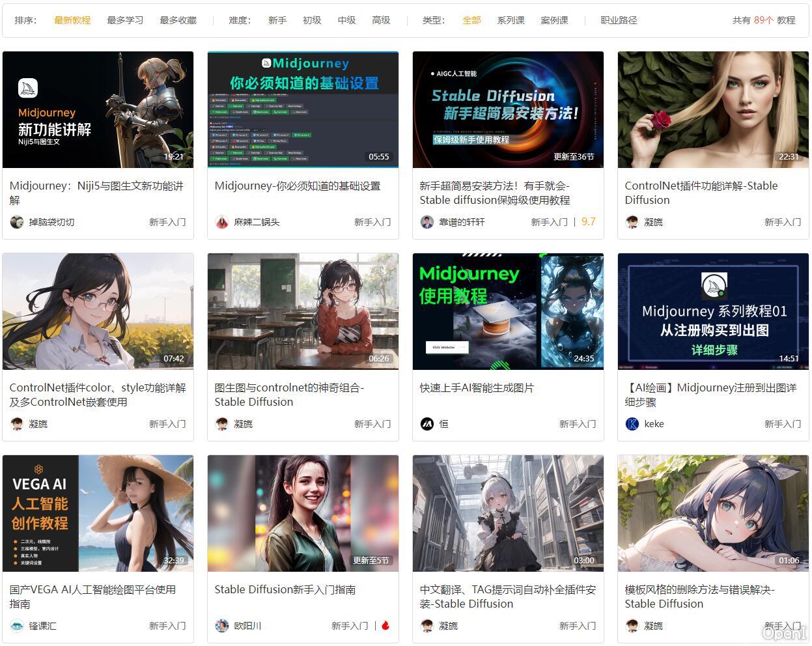812x646 pixels.
Task: Sort by 最多学习
Action: 125,20
